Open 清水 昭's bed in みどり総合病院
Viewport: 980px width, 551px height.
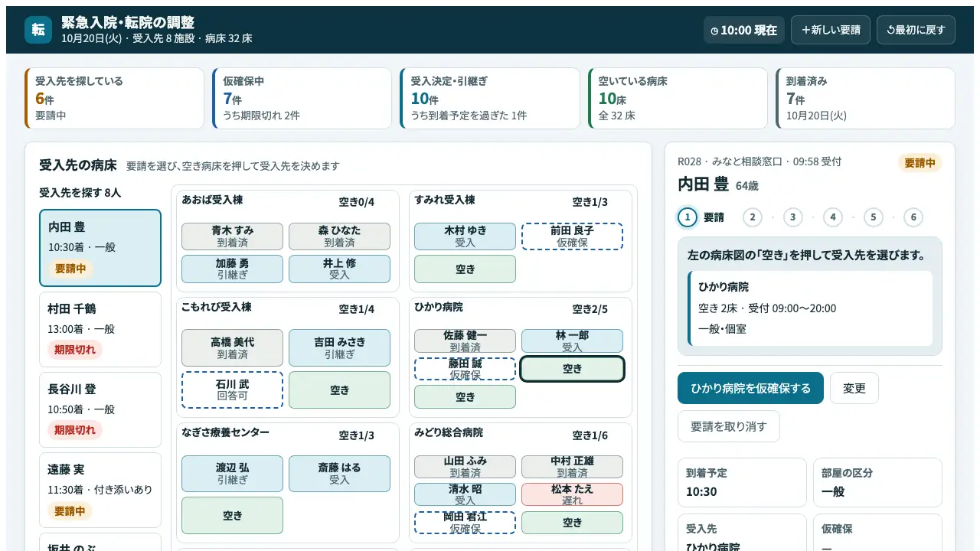465,494
